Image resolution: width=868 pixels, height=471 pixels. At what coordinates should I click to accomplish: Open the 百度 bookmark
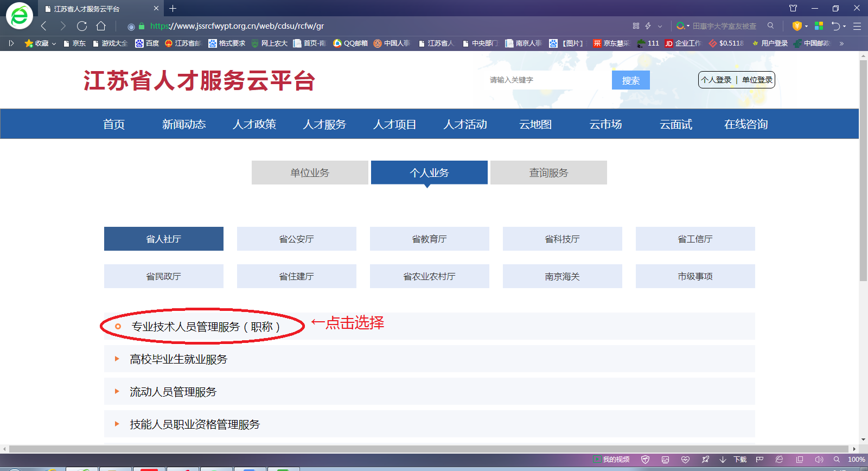(x=147, y=43)
